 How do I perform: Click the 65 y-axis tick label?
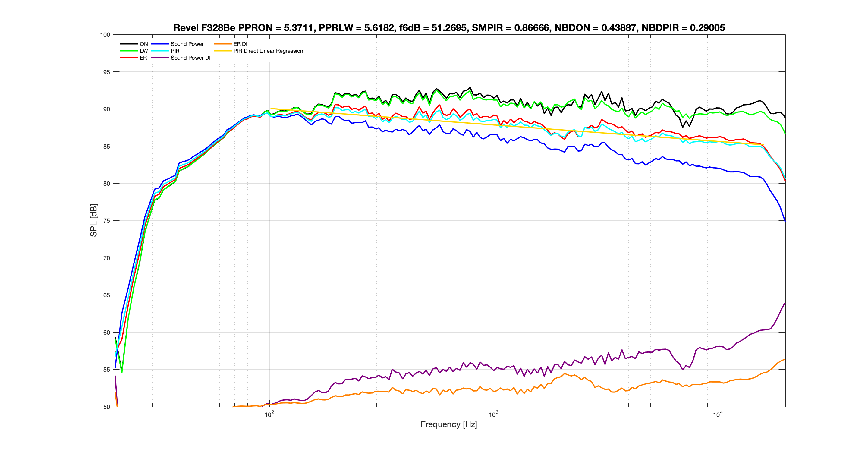[x=106, y=295]
